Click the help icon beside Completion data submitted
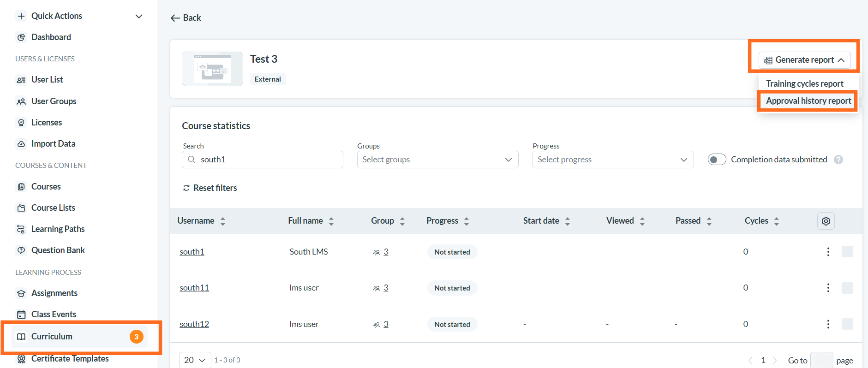Image resolution: width=868 pixels, height=368 pixels. [x=838, y=160]
